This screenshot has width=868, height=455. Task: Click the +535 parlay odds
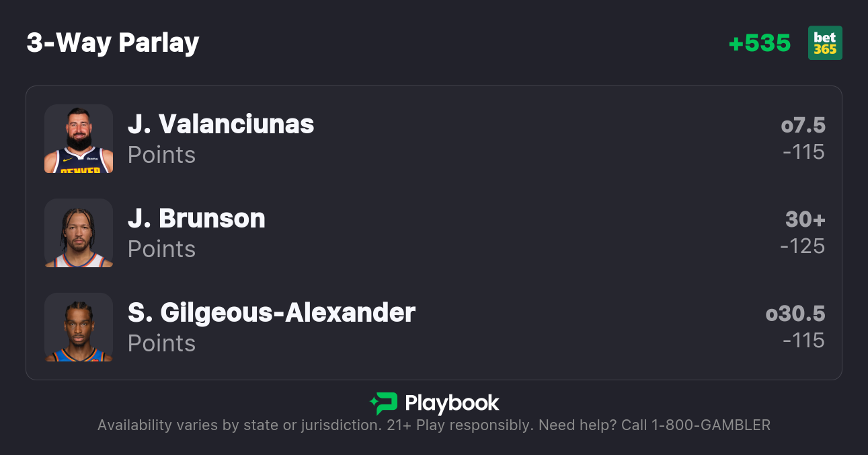pyautogui.click(x=760, y=43)
